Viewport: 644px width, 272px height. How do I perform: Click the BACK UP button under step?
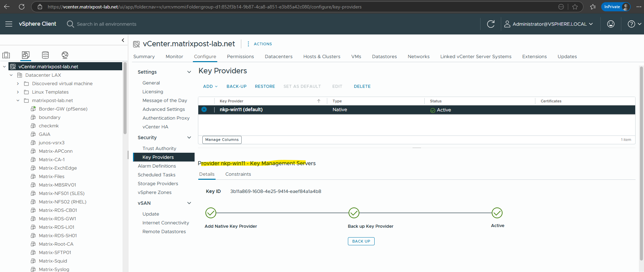(x=361, y=241)
